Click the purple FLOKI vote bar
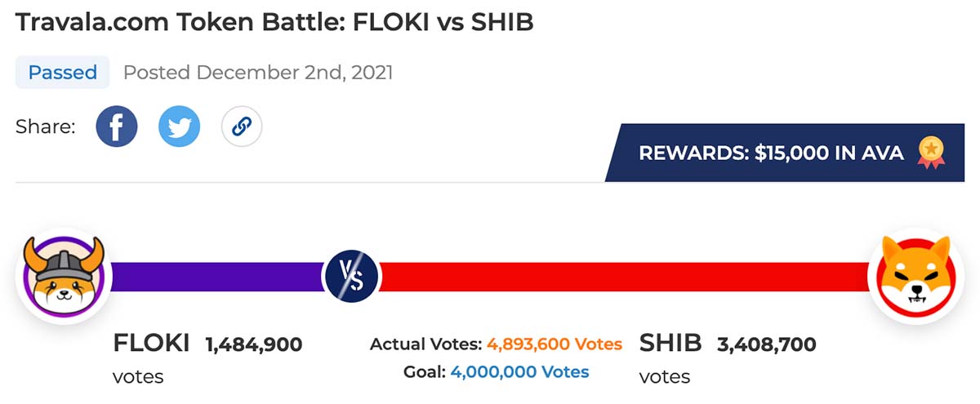This screenshot has width=980, height=404. (x=216, y=277)
